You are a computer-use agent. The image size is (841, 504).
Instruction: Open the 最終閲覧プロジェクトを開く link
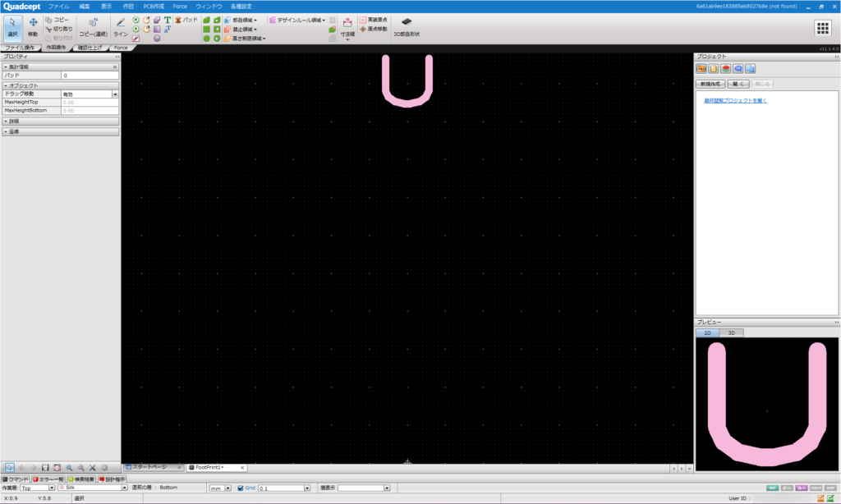[x=735, y=101]
